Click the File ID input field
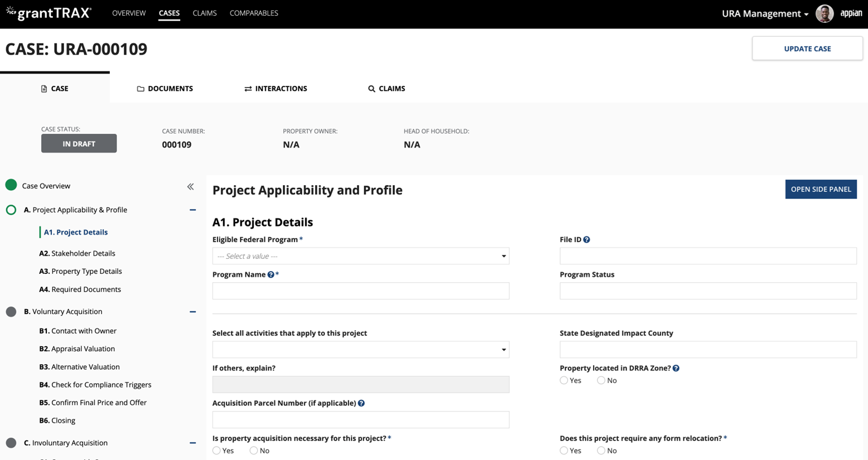This screenshot has height=460, width=868. tap(708, 256)
